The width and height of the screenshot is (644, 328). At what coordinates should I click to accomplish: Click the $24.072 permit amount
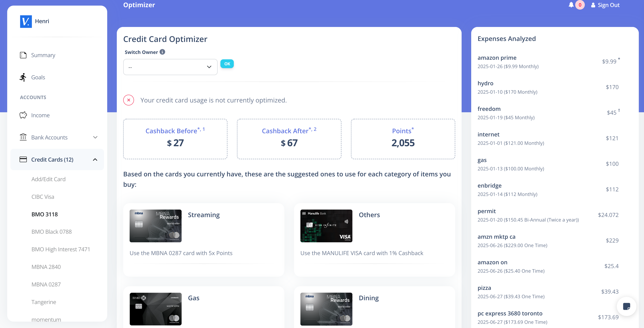(x=608, y=215)
